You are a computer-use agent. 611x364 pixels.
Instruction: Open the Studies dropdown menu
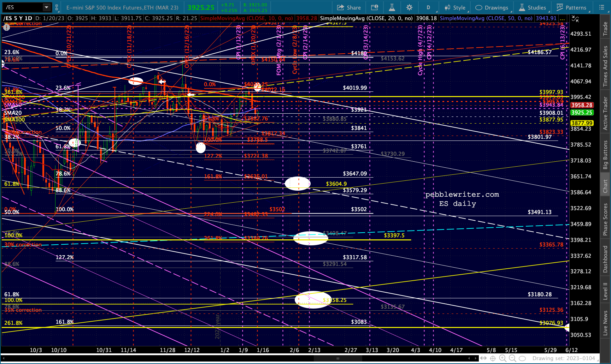(533, 7)
